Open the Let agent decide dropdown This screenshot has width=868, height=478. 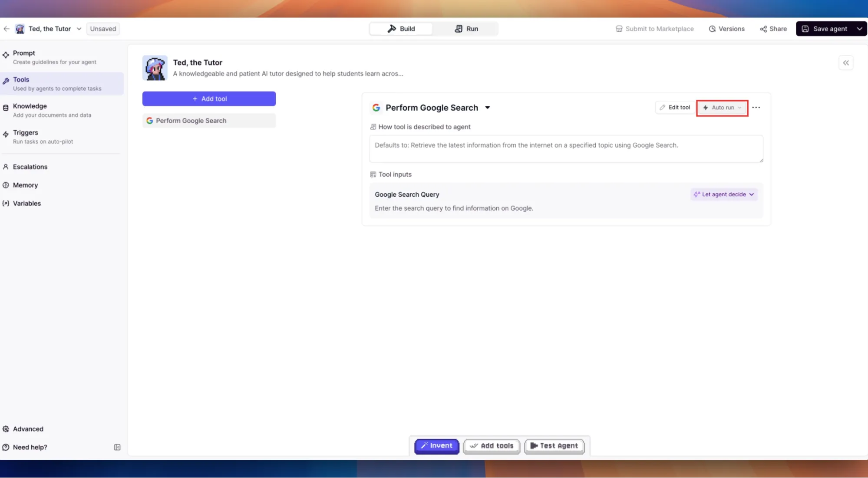(x=724, y=194)
